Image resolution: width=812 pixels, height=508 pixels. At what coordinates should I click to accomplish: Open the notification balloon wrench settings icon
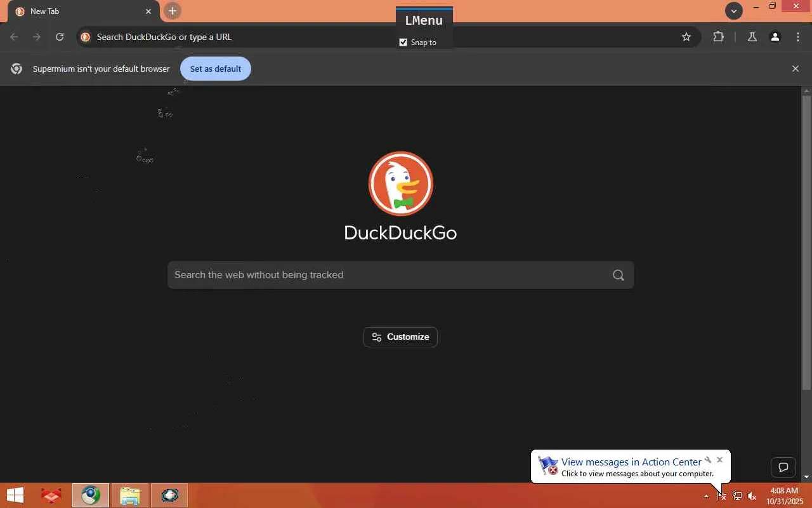tap(708, 460)
